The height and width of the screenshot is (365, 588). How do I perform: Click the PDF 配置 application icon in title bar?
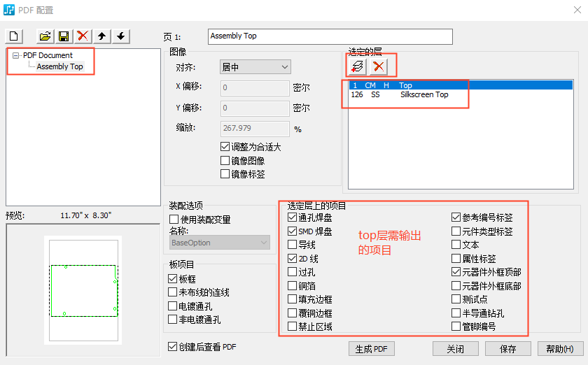9,10
